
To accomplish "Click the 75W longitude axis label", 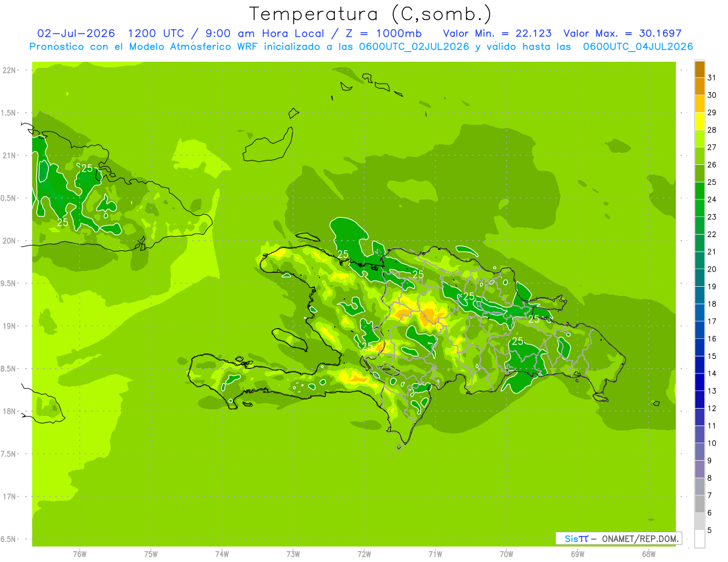I will [x=150, y=554].
